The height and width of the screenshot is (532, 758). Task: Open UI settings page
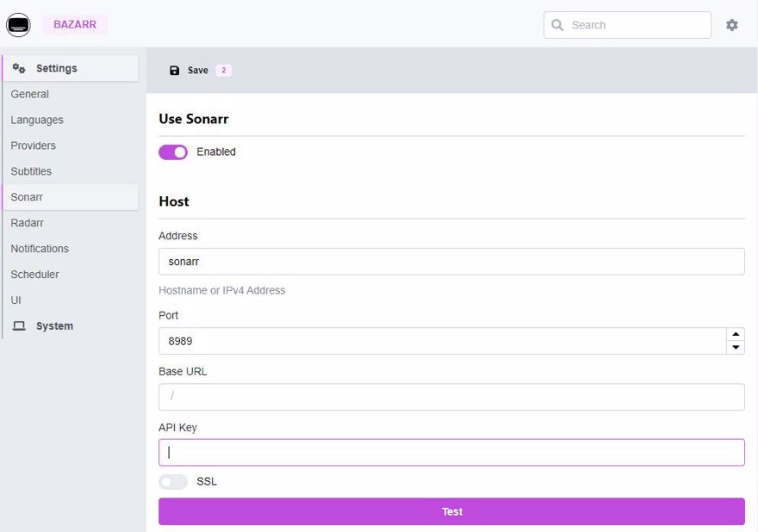pyautogui.click(x=16, y=300)
